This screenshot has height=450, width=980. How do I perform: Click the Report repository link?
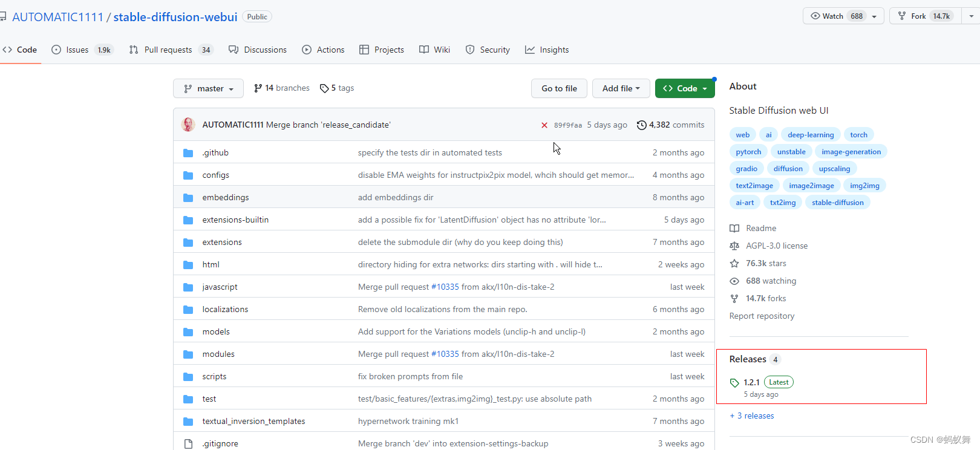[x=762, y=316]
